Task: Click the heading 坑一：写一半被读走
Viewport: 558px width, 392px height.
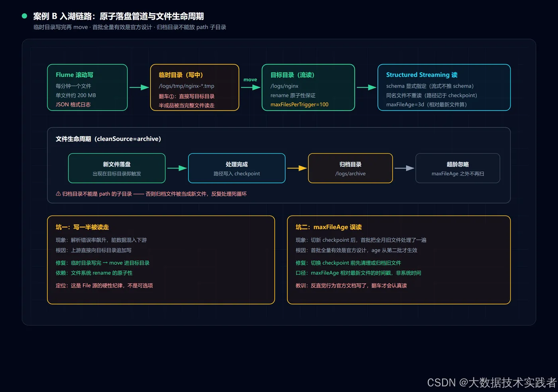Action: [82, 227]
